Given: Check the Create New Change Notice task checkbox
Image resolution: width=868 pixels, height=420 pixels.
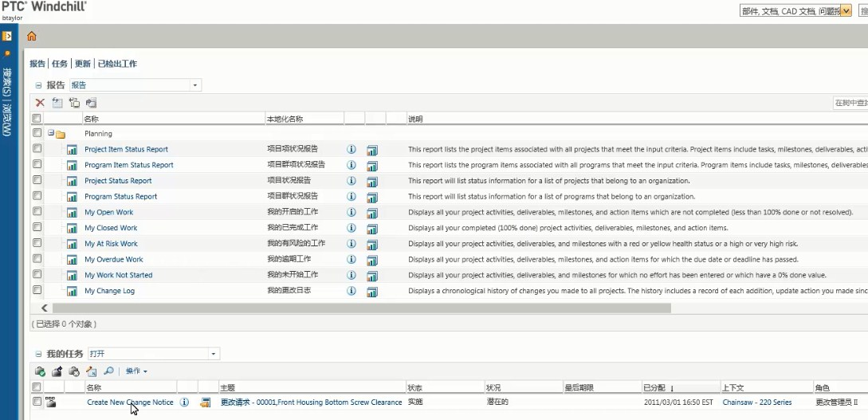Looking at the screenshot, I should [x=37, y=402].
